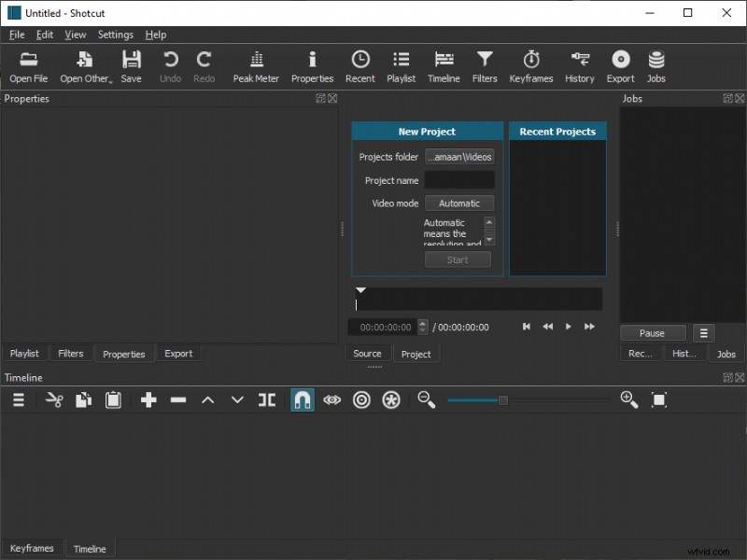747x560 pixels.
Task: Open the Jobs menu button beside Pause
Action: point(703,332)
